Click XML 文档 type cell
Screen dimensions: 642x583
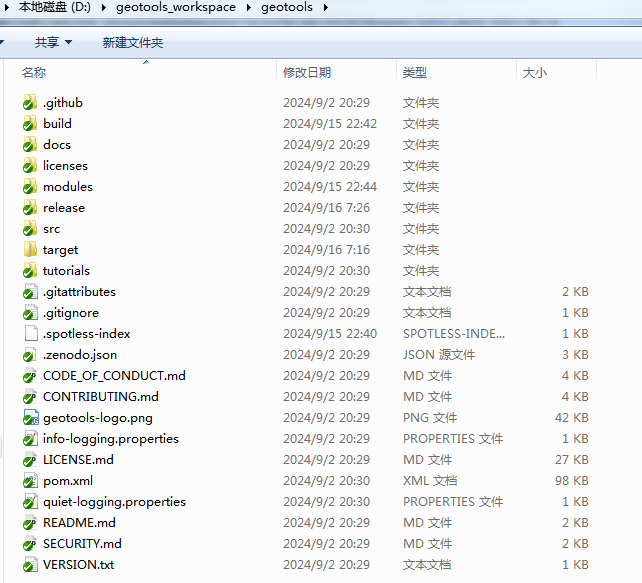click(430, 481)
